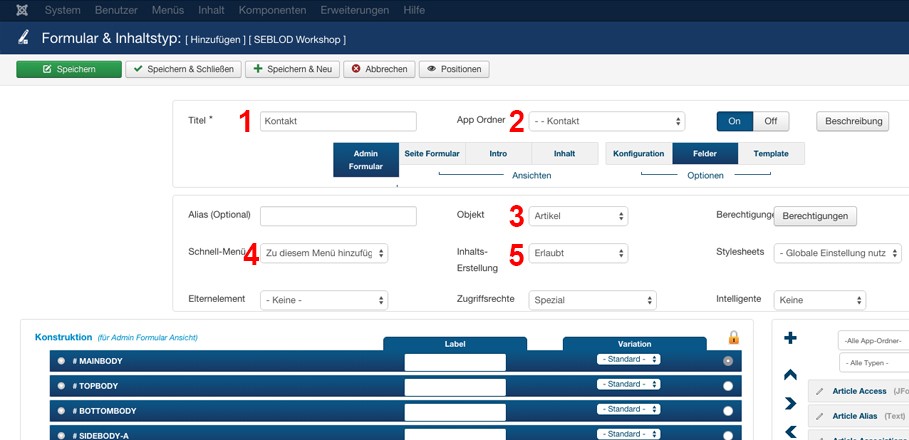Viewport: 909px width, 440px height.
Task: Click the Abbrechen button
Action: [x=379, y=69]
